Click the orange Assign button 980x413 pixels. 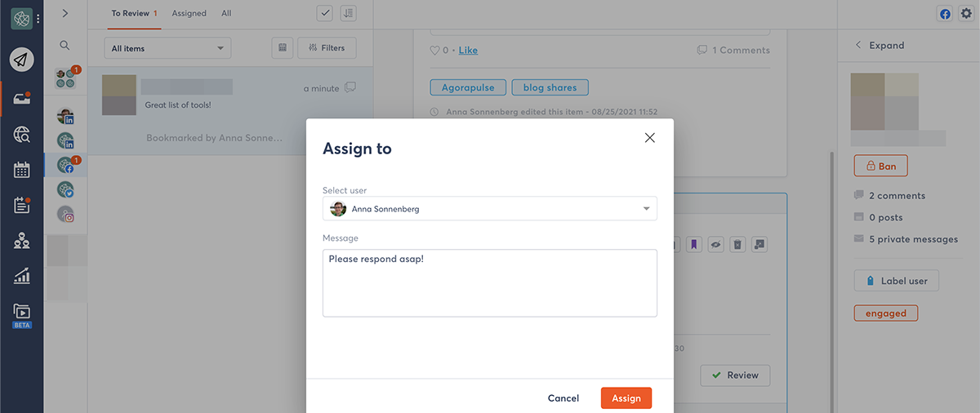(x=626, y=398)
